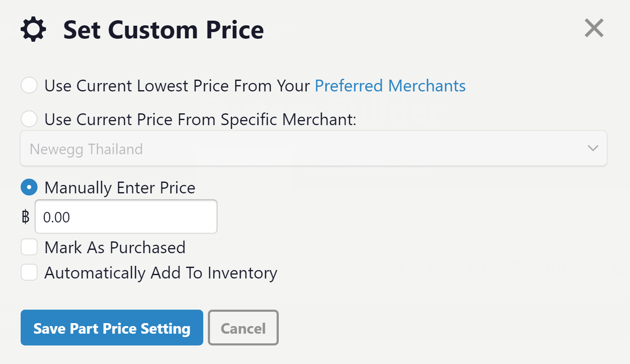This screenshot has height=364, width=630.
Task: Click the Manually Enter Price label text
Action: tap(120, 188)
